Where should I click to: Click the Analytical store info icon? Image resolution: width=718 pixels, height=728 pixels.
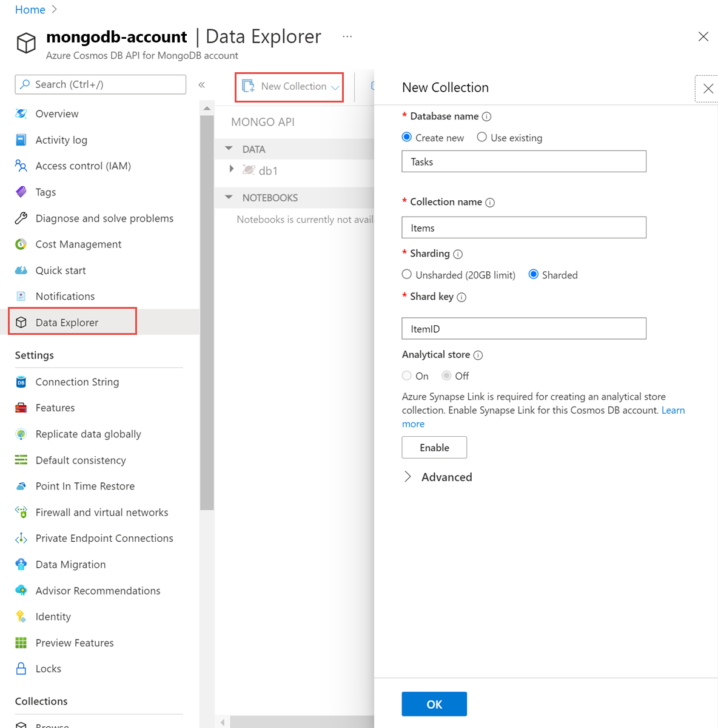pyautogui.click(x=478, y=356)
